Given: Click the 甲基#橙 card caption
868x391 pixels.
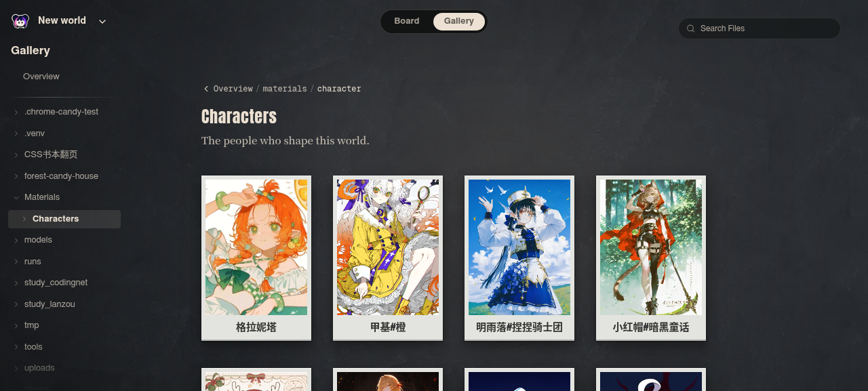Looking at the screenshot, I should (388, 327).
